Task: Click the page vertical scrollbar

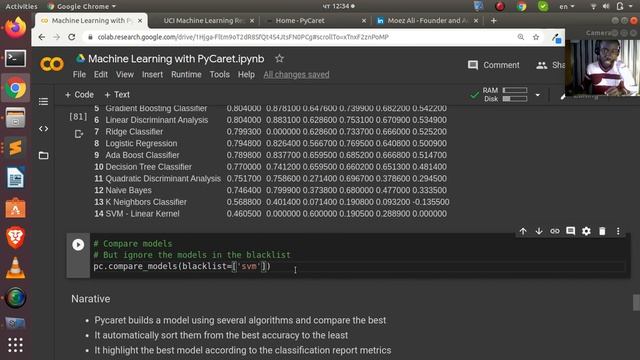Action: tap(636, 302)
